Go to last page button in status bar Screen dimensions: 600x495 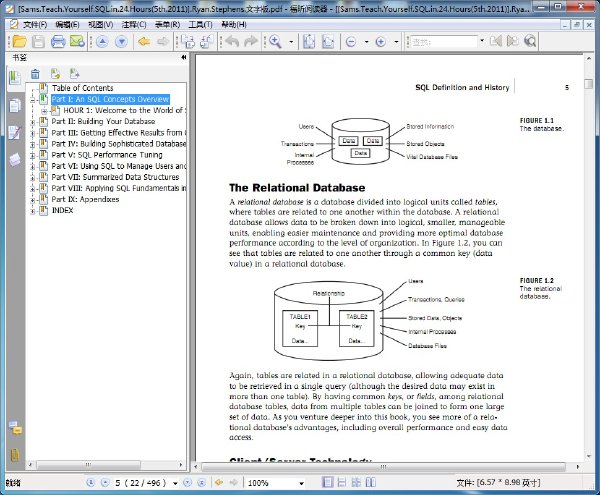pyautogui.click(x=202, y=482)
